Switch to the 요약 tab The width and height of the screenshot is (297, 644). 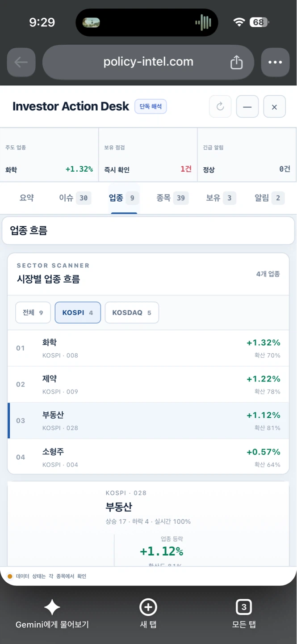tap(27, 198)
